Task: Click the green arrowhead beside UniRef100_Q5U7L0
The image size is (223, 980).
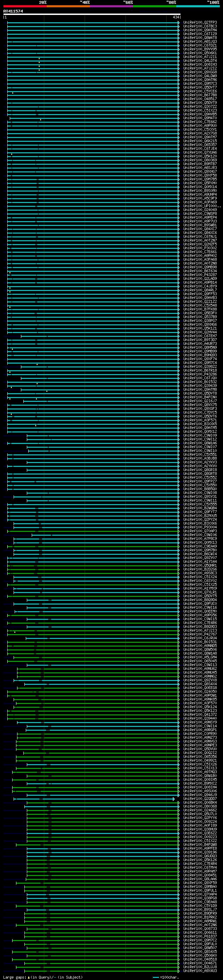Action: [179, 814]
